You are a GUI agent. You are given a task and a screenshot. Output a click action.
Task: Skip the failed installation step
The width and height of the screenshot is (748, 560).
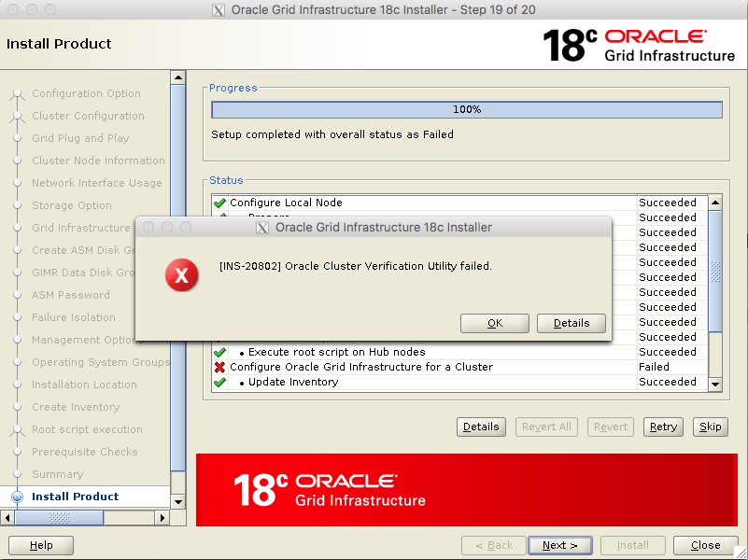pyautogui.click(x=710, y=427)
